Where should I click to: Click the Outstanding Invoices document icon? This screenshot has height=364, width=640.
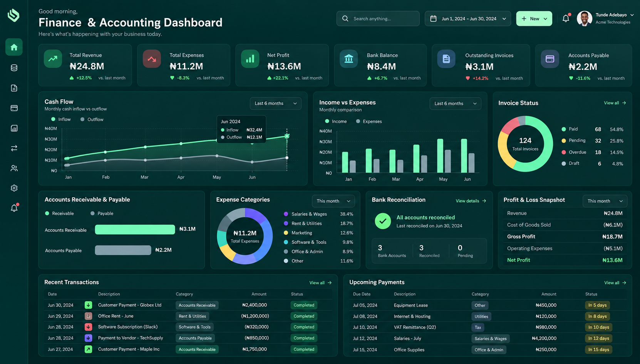pos(446,59)
